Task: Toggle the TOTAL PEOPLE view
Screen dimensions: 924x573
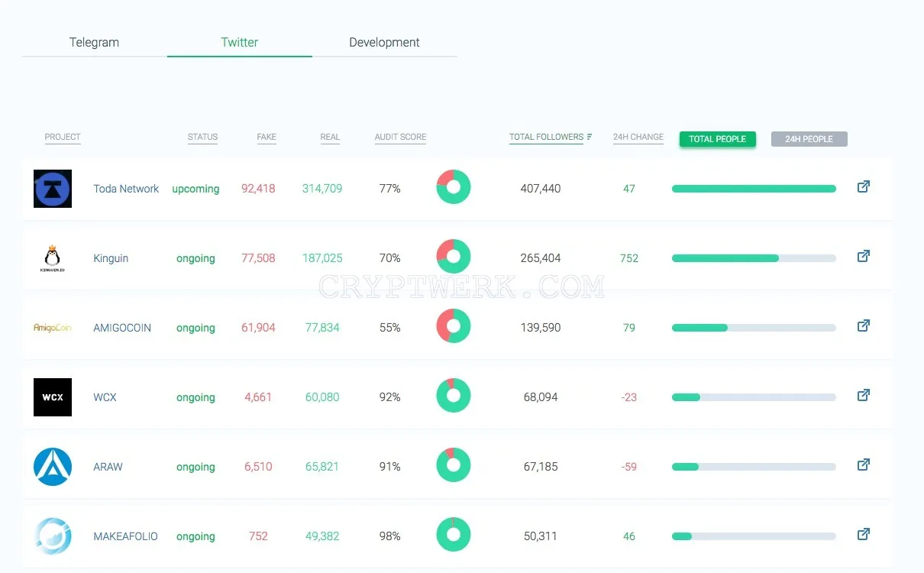Action: click(x=718, y=139)
